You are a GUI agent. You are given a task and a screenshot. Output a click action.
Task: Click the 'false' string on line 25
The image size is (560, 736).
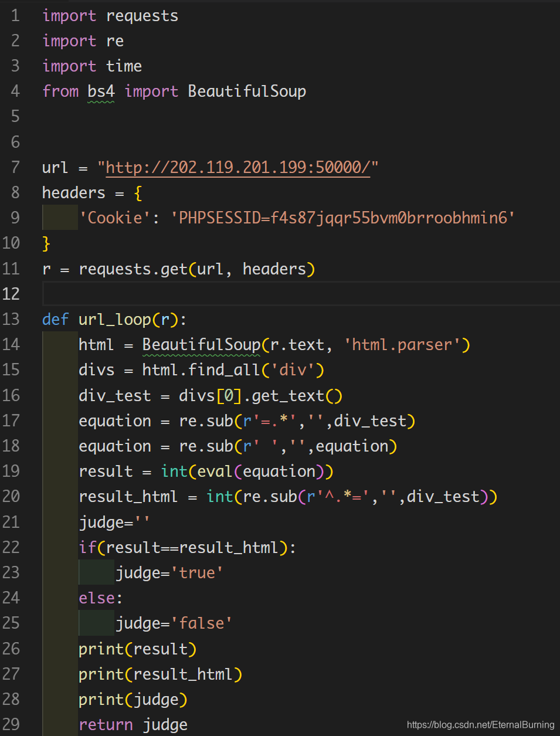point(202,623)
